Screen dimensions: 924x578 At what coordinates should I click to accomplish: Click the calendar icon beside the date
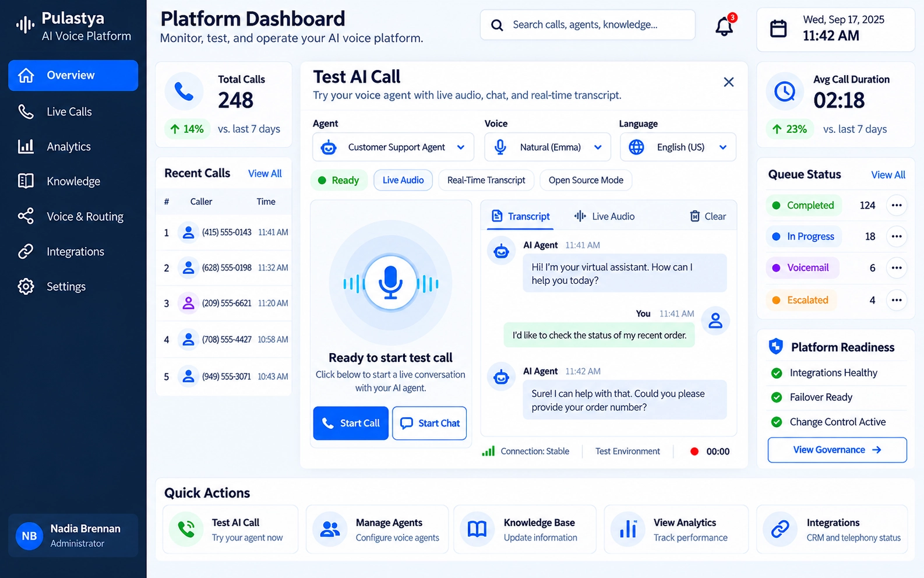(778, 28)
